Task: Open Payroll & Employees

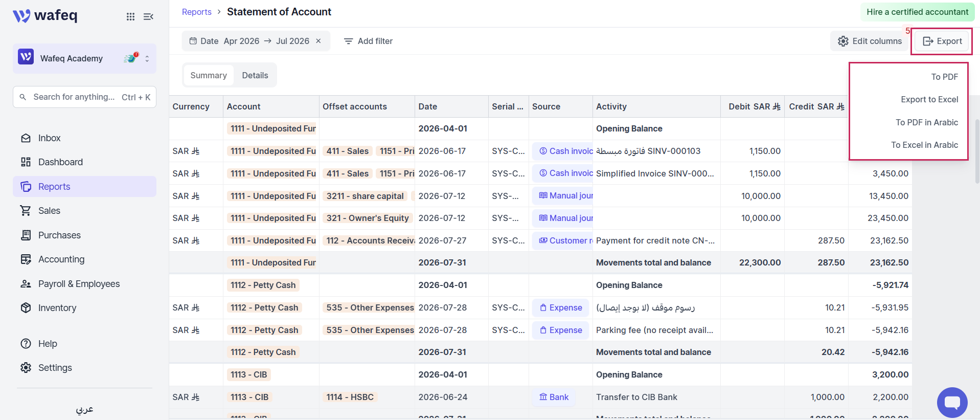Action: tap(79, 284)
